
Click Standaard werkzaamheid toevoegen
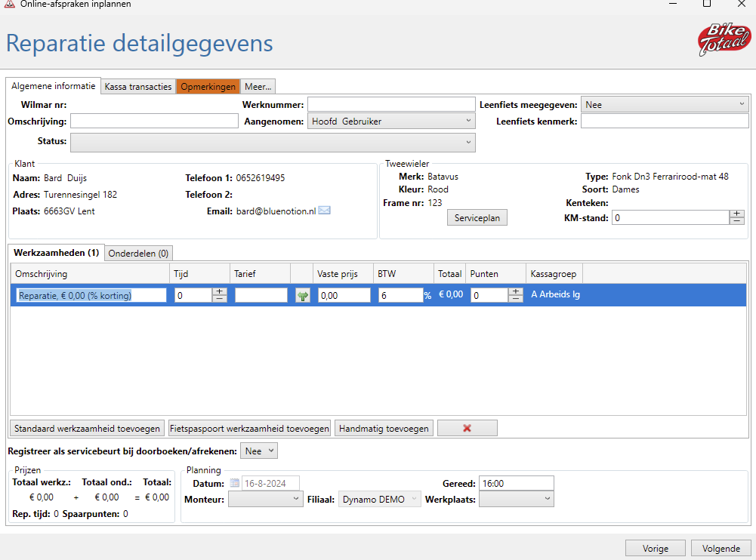[87, 428]
